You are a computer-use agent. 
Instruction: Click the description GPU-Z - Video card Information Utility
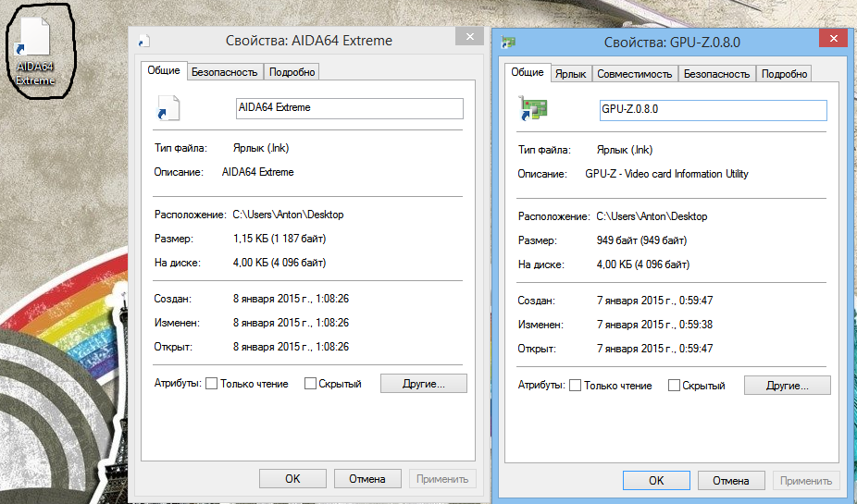point(666,174)
